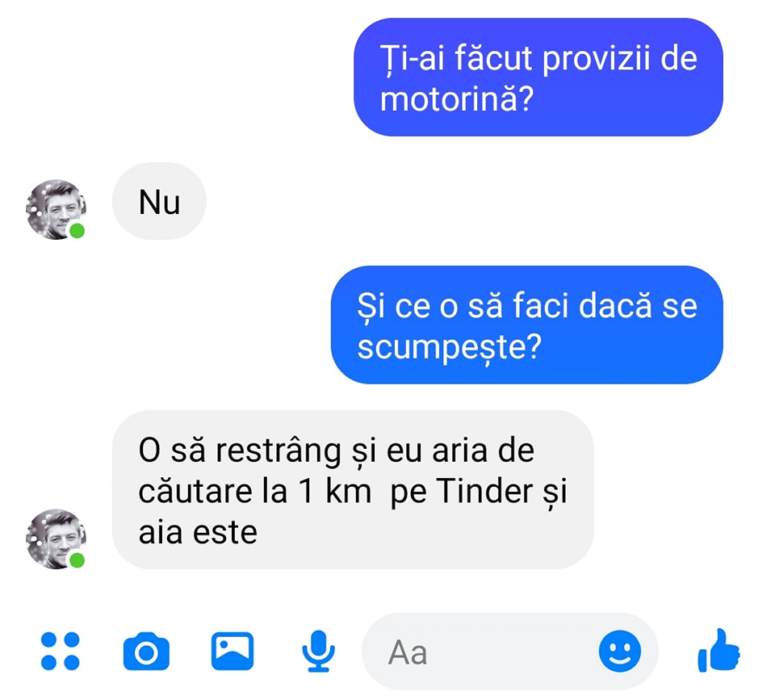Open the contact avatar beside the "Nu" message
Screen dimensions: 775x700
click(x=56, y=210)
